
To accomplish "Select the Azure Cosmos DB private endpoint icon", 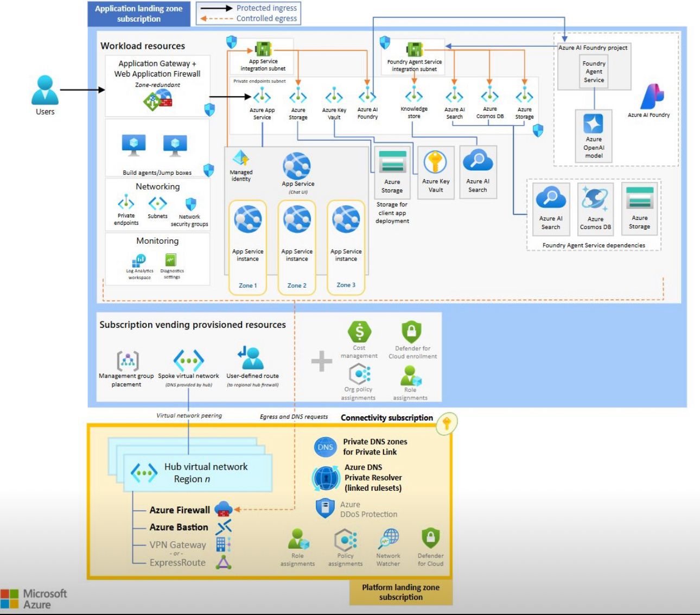I will point(490,96).
